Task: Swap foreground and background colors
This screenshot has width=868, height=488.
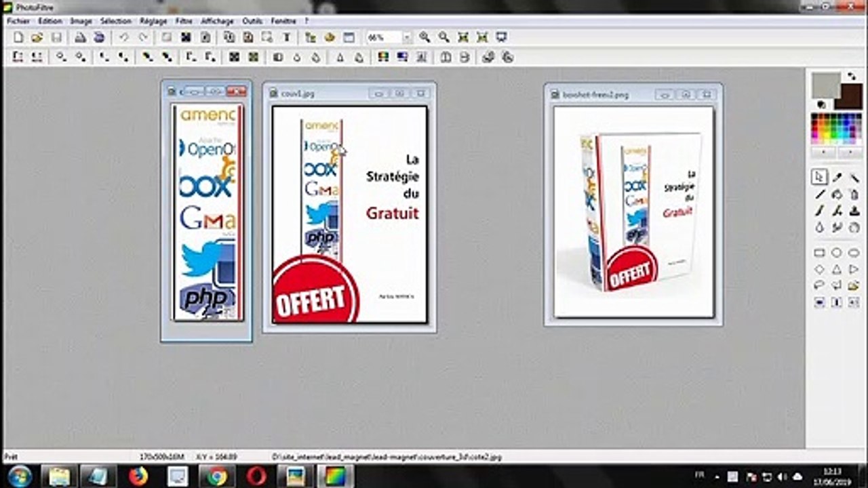Action: point(852,77)
